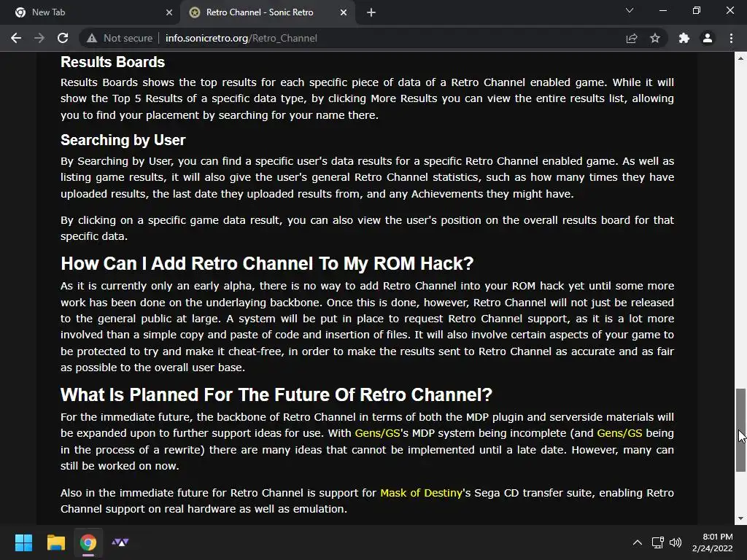Image resolution: width=747 pixels, height=560 pixels.
Task: Click the Chrome taskbar icon
Action: [88, 542]
